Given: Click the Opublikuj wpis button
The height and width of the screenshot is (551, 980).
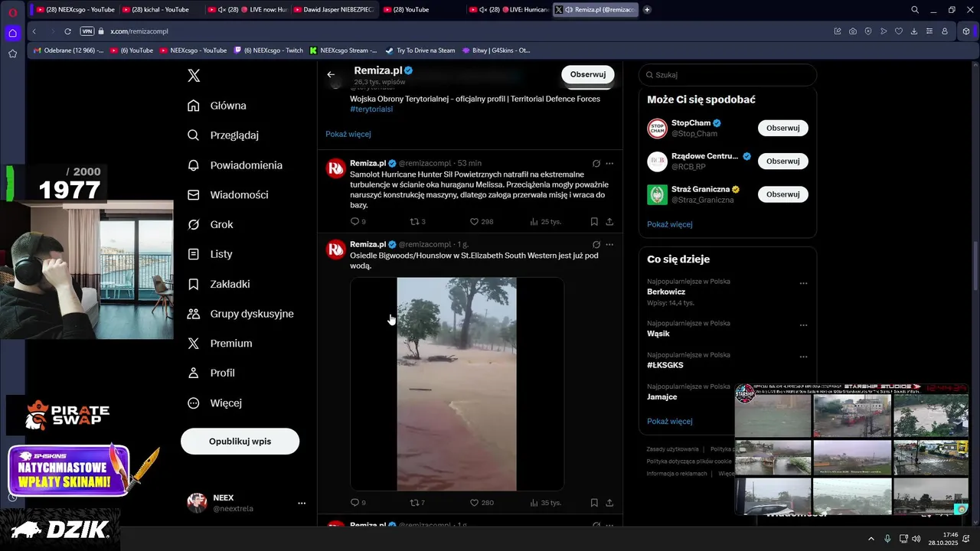Looking at the screenshot, I should tap(240, 442).
